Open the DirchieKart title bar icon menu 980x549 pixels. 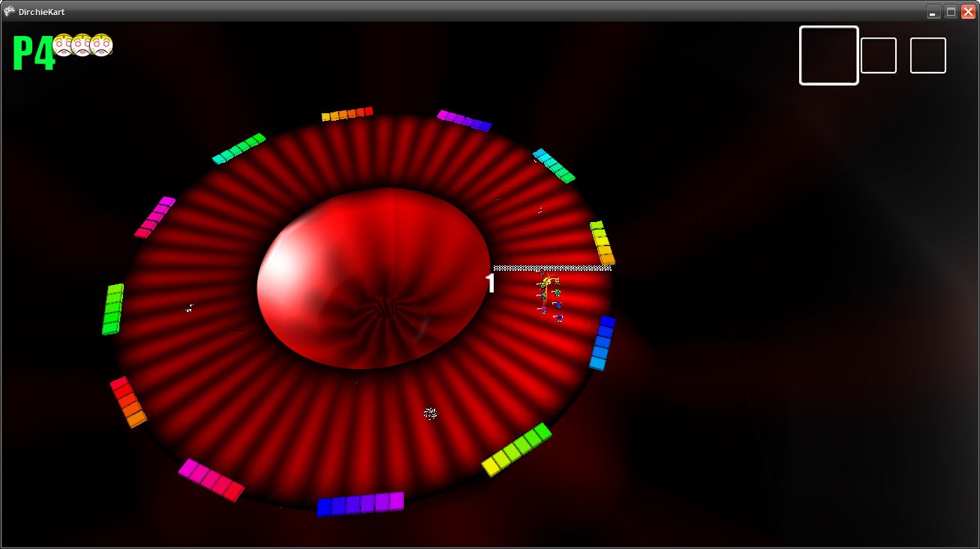coord(9,11)
